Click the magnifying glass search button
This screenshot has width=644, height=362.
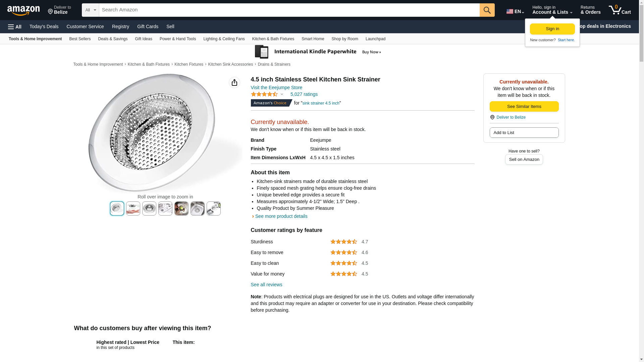point(487,10)
